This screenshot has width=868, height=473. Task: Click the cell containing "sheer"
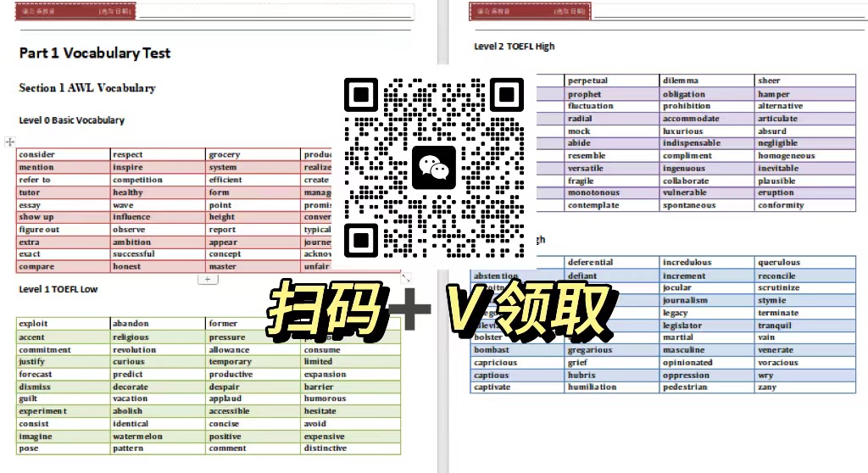tap(805, 81)
